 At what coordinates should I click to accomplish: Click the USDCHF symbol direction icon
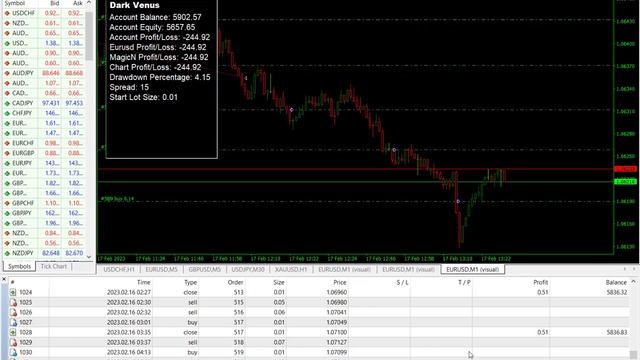[7, 13]
